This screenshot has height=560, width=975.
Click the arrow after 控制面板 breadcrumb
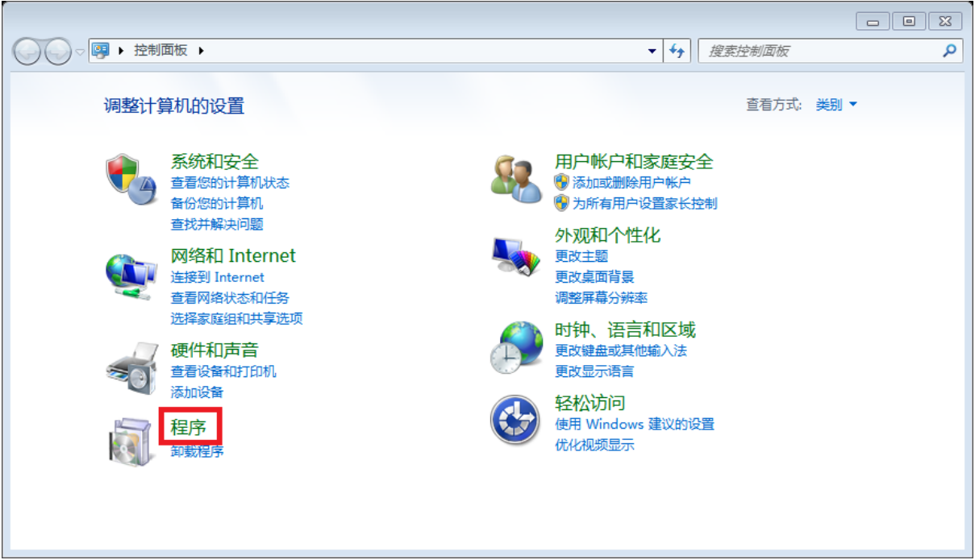pyautogui.click(x=201, y=51)
